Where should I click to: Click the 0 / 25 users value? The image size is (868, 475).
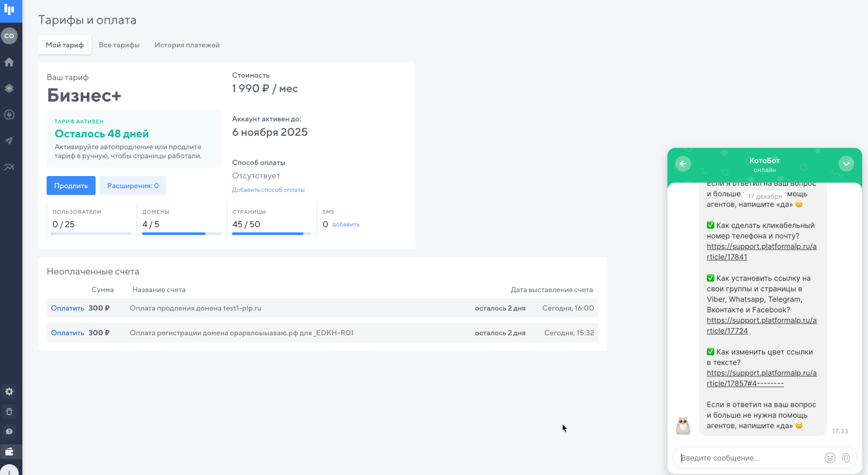[x=64, y=225]
